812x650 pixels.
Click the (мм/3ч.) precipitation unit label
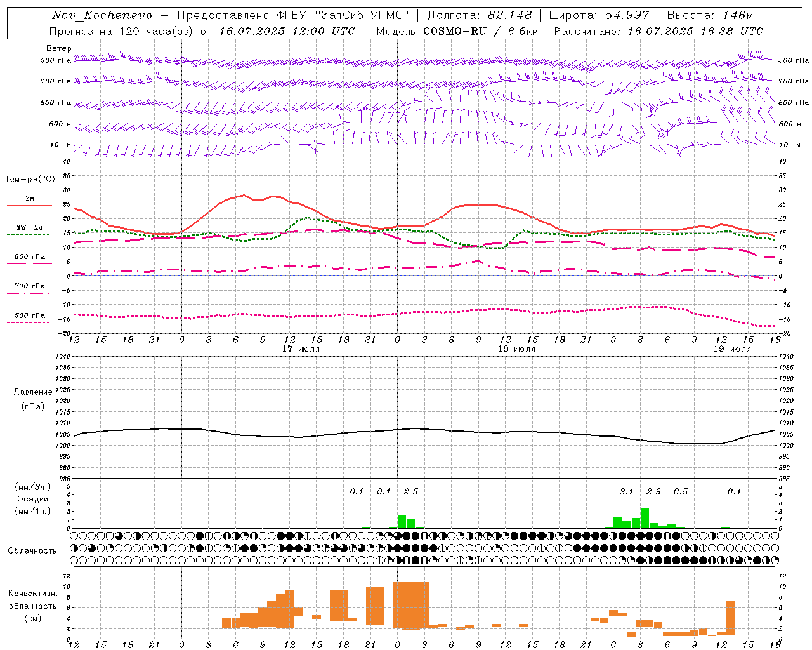(32, 487)
